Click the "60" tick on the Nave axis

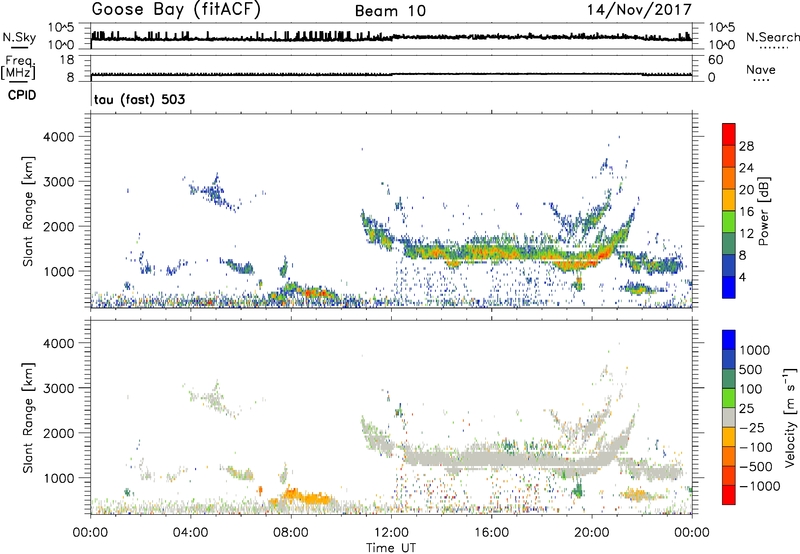click(715, 60)
